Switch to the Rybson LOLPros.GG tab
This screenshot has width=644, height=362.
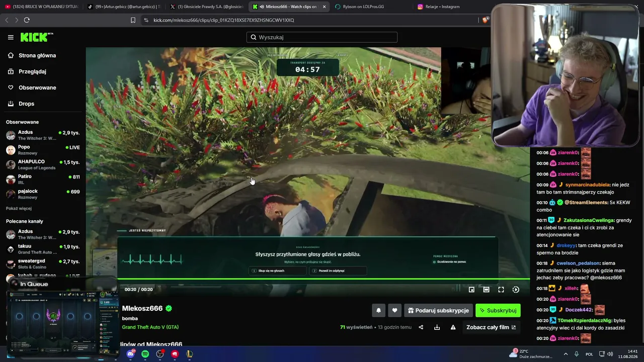click(x=370, y=7)
